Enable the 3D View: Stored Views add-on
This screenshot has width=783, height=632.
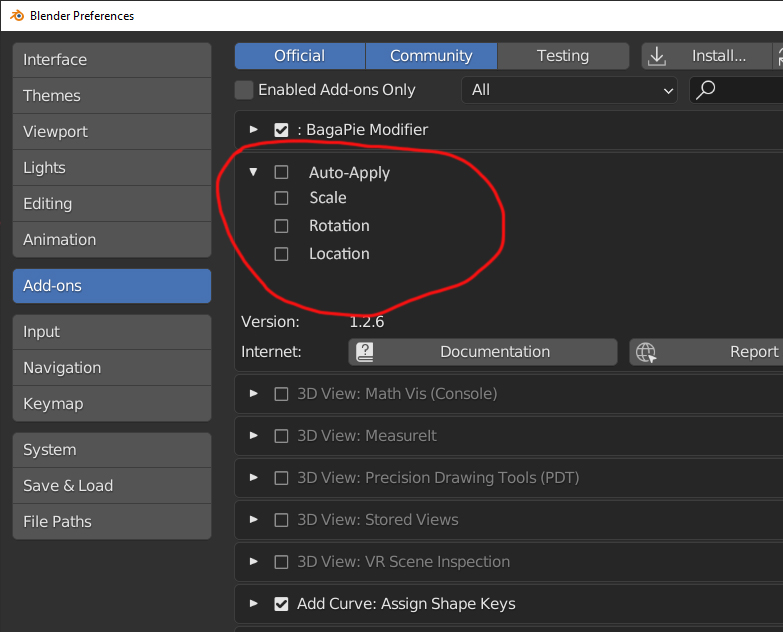(x=281, y=520)
